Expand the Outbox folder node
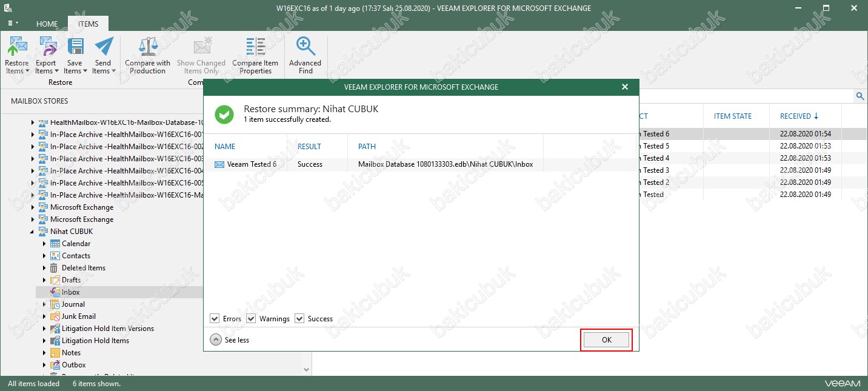Image resolution: width=868 pixels, height=391 pixels. tap(44, 365)
